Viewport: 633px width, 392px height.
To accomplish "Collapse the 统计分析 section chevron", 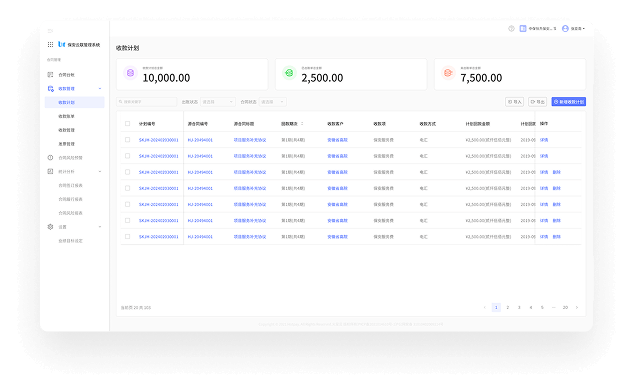I will click(100, 172).
